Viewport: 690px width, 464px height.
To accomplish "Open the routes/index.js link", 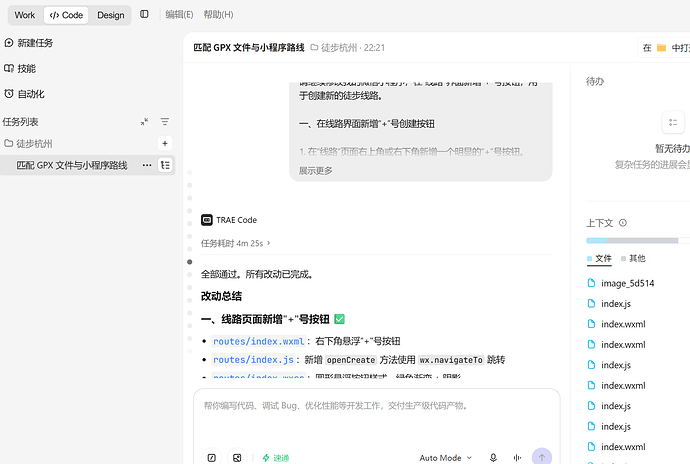I will click(x=253, y=360).
